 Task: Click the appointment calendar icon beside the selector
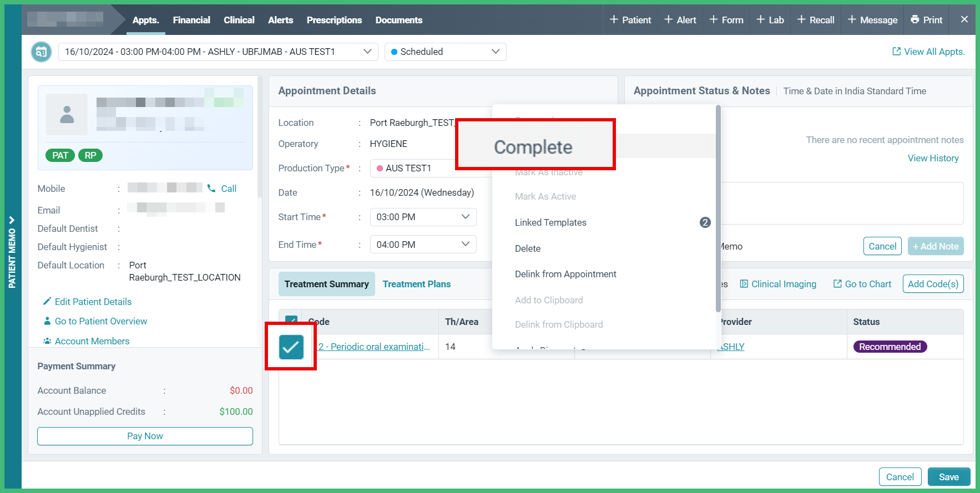(41, 52)
